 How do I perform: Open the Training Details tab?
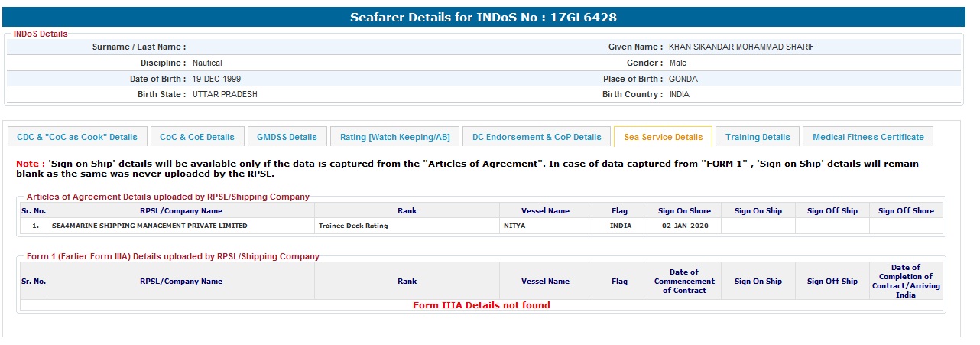coord(758,137)
